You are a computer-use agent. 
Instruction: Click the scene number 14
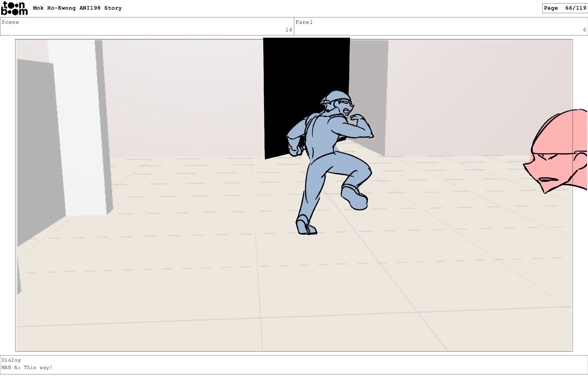(288, 30)
